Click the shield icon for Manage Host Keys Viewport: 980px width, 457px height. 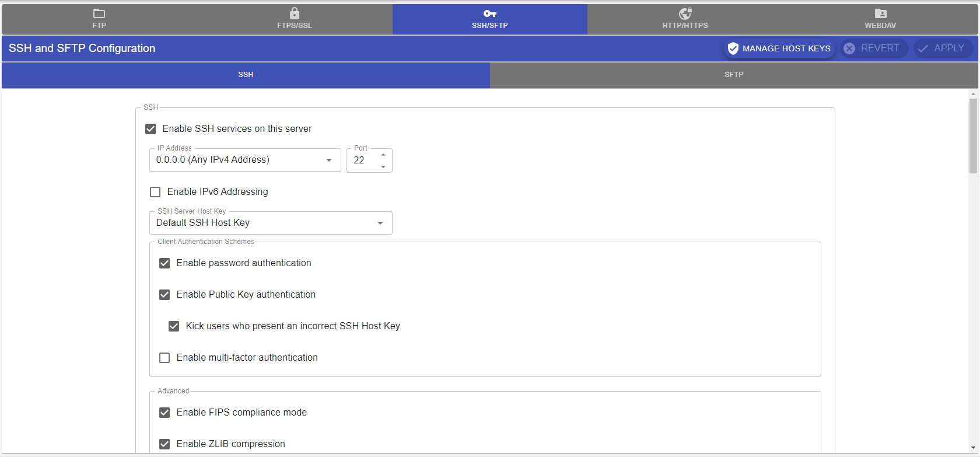(x=733, y=48)
